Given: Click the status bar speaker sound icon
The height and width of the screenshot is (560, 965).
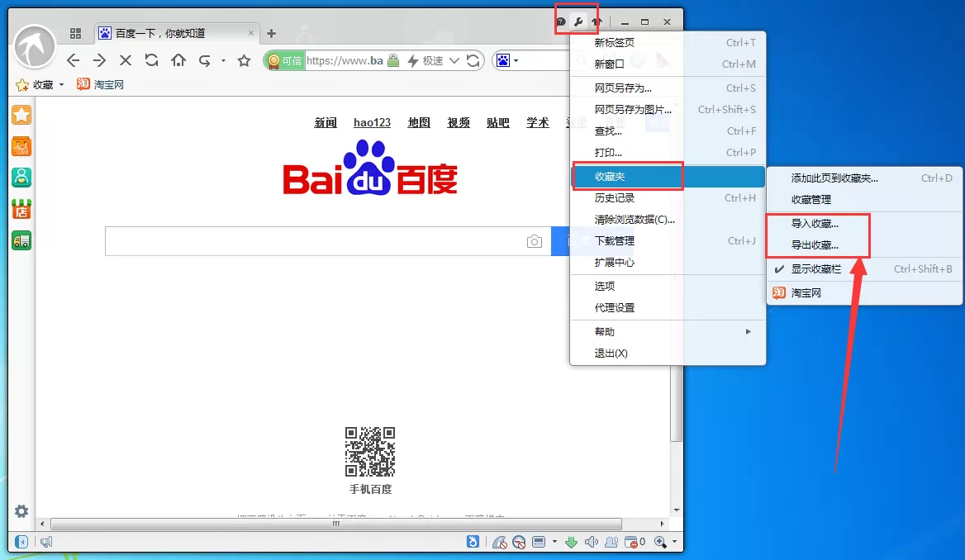Looking at the screenshot, I should pyautogui.click(x=592, y=542).
